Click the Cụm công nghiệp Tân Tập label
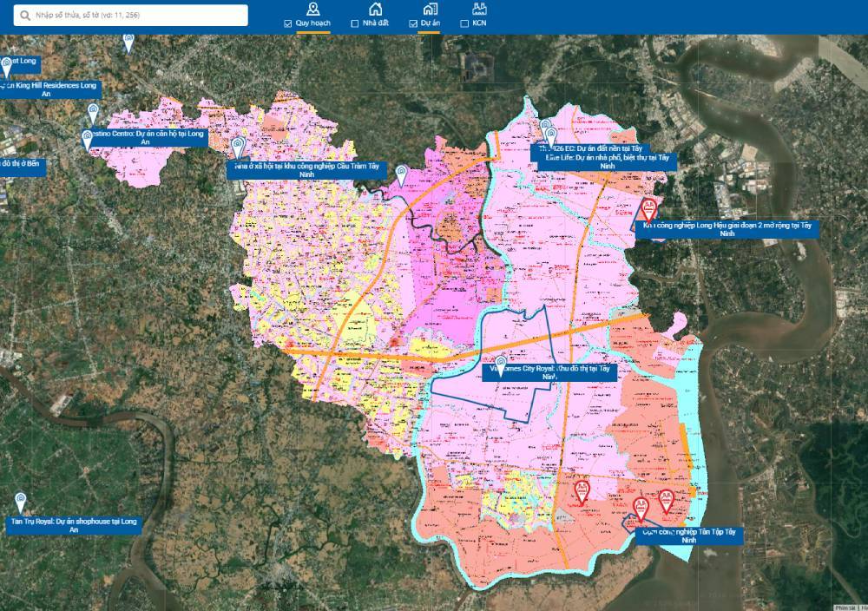This screenshot has width=868, height=611. point(689,535)
